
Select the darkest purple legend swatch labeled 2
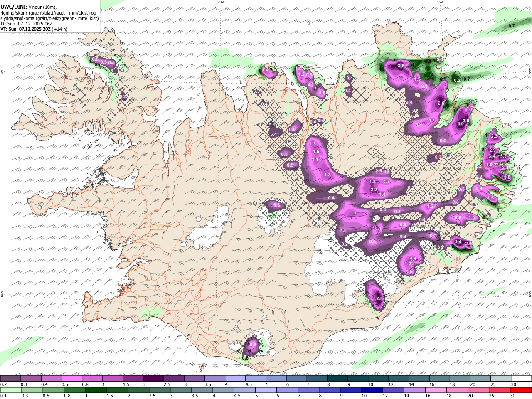pos(153,378)
